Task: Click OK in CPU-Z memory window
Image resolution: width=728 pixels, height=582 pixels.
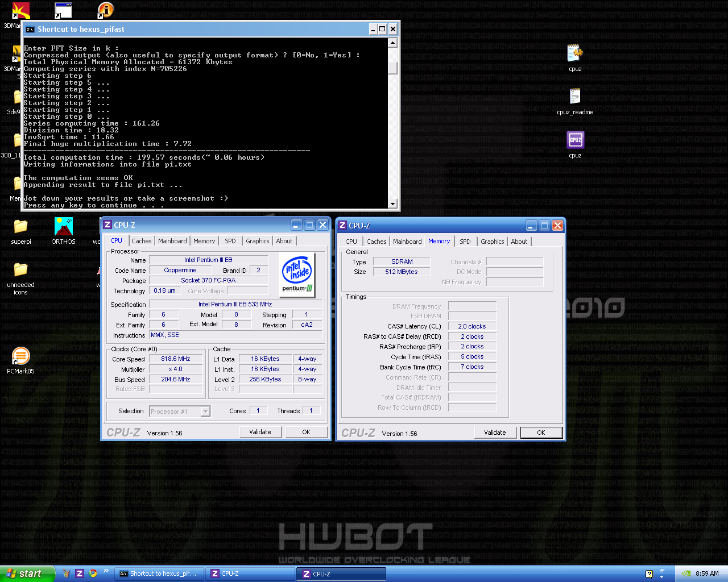Action: (541, 433)
